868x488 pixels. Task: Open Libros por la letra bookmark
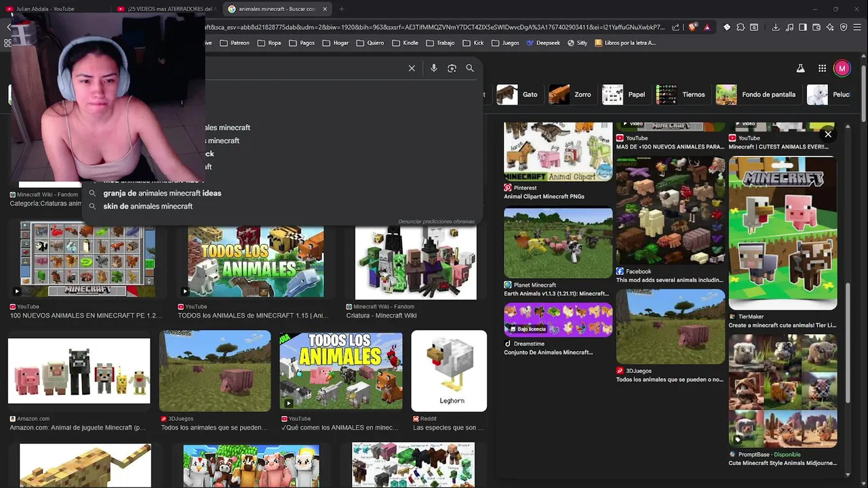coord(625,43)
